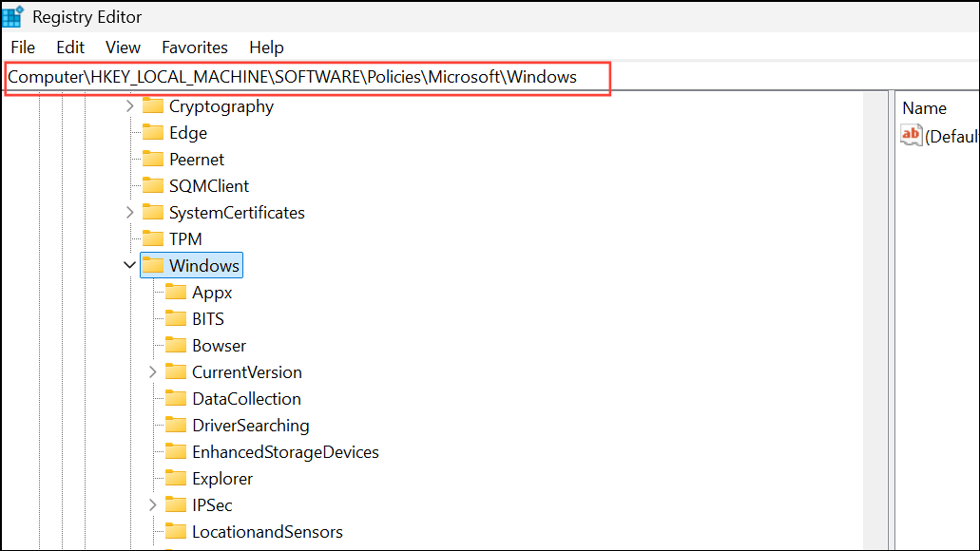Screen dimensions: 980x551
Task: Open the Help menu
Action: (266, 47)
